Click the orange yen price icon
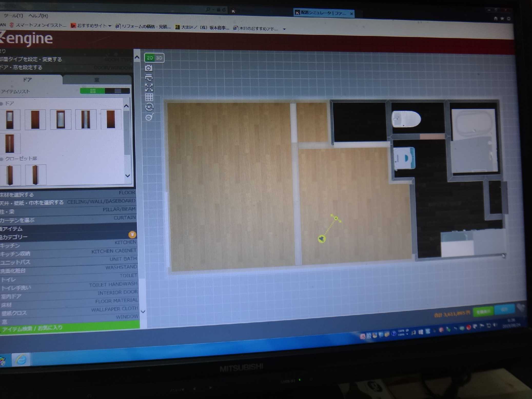This screenshot has width=532, height=399. coord(132,234)
